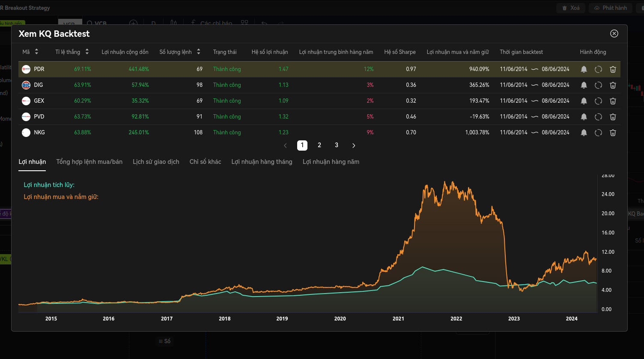Image resolution: width=644 pixels, height=359 pixels.
Task: Rerun backtest for NKG with refresh icon
Action: pyautogui.click(x=598, y=133)
